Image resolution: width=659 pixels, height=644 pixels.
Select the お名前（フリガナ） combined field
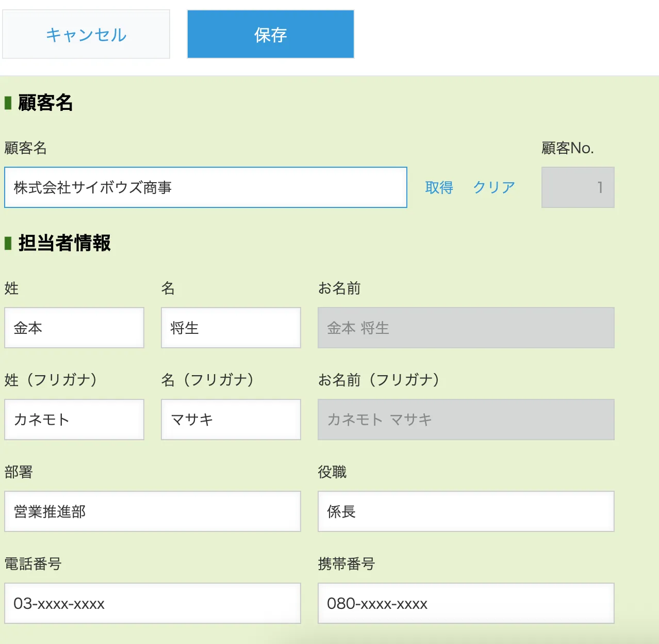[466, 420]
